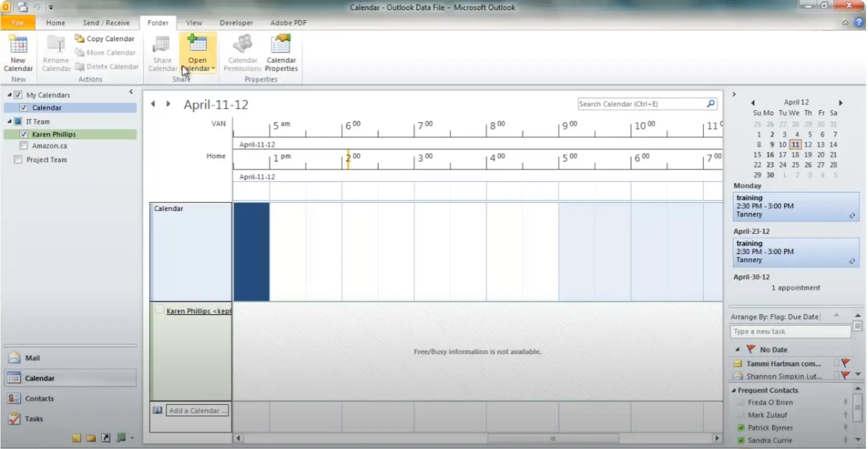The image size is (868, 449).
Task: Collapse the My Calendars group
Action: click(10, 95)
